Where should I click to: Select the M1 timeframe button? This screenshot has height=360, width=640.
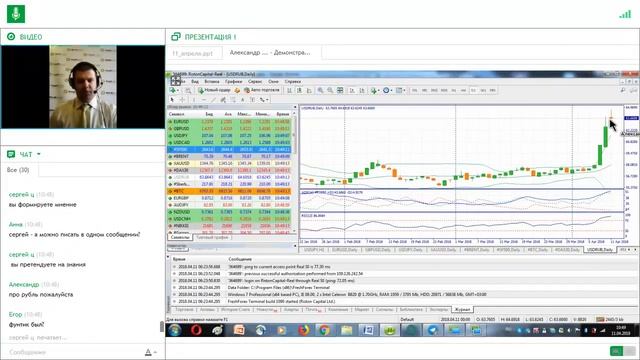pos(415,90)
